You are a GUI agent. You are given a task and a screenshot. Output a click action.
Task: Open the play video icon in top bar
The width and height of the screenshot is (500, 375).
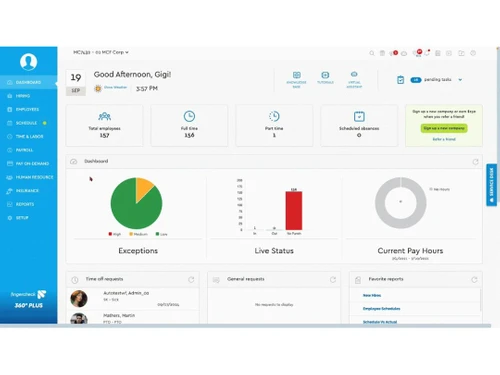449,53
